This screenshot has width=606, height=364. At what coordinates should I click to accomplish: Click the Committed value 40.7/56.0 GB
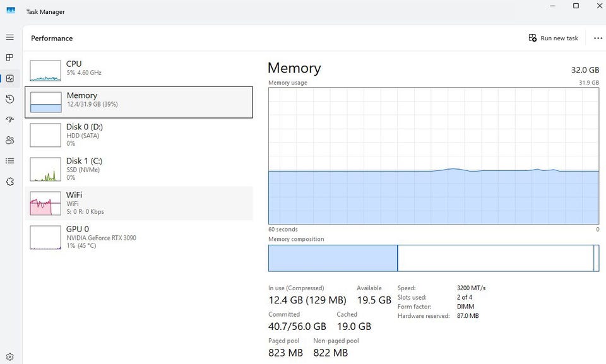[297, 327]
